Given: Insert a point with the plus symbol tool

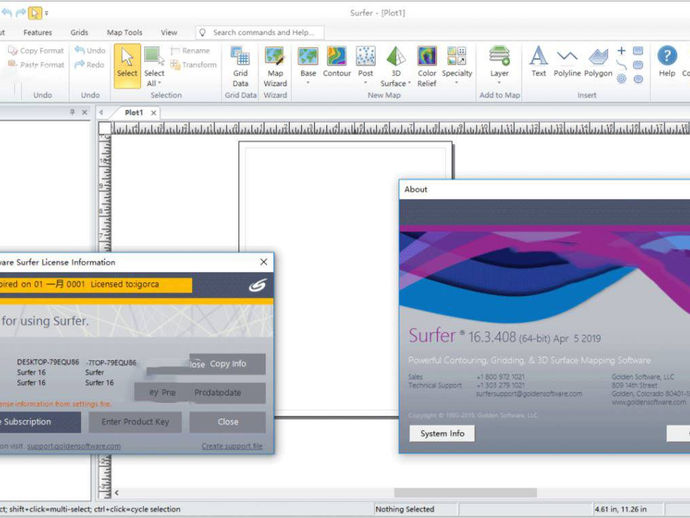Looking at the screenshot, I should point(621,51).
